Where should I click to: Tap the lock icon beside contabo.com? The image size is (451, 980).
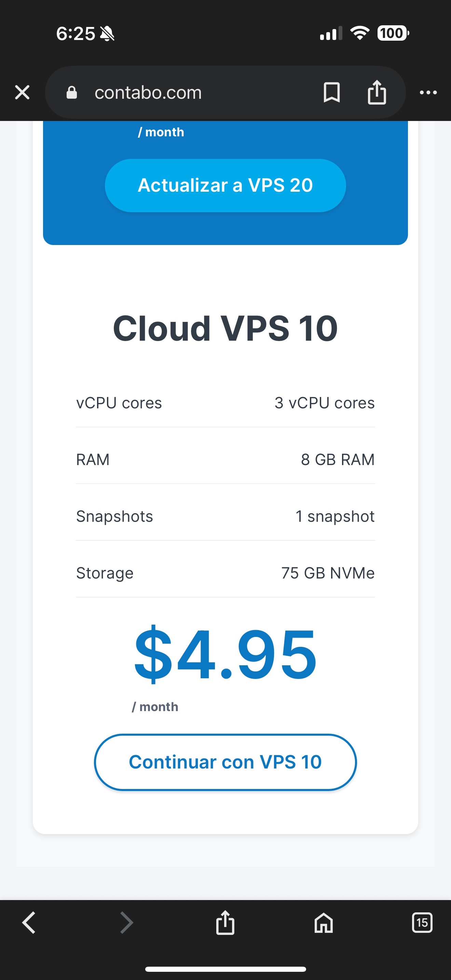click(71, 93)
